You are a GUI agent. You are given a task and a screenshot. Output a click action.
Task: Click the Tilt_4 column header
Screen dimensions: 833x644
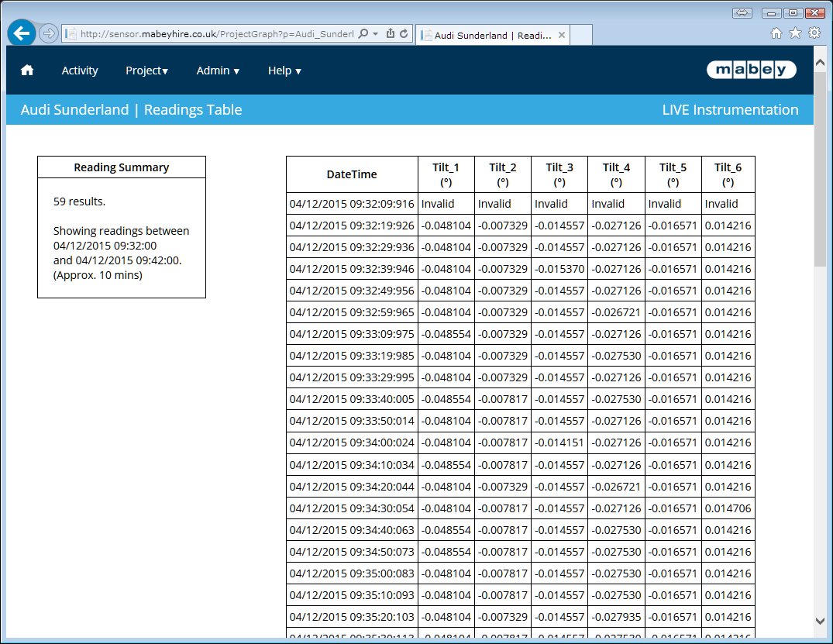click(616, 174)
